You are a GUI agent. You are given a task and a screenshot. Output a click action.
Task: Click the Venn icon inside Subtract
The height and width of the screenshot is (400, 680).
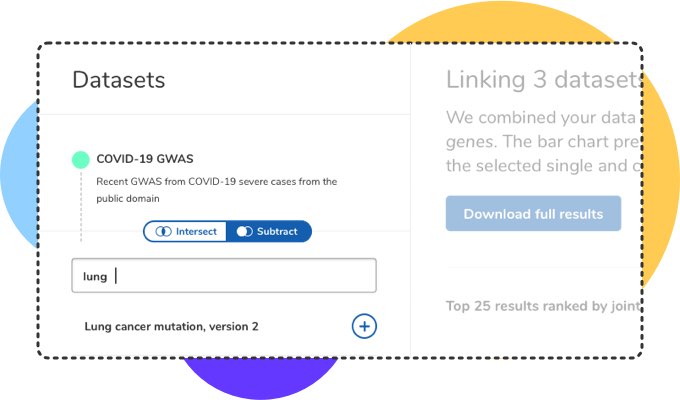click(244, 232)
